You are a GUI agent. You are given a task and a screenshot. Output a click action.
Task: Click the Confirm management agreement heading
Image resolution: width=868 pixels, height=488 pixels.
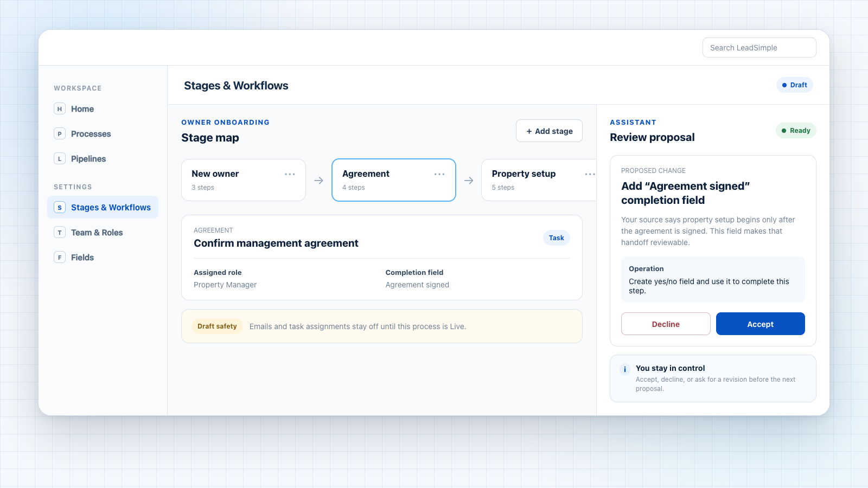[x=276, y=243]
